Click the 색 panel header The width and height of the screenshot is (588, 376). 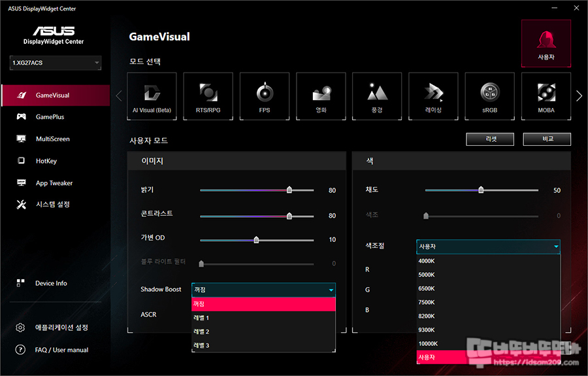coord(462,161)
